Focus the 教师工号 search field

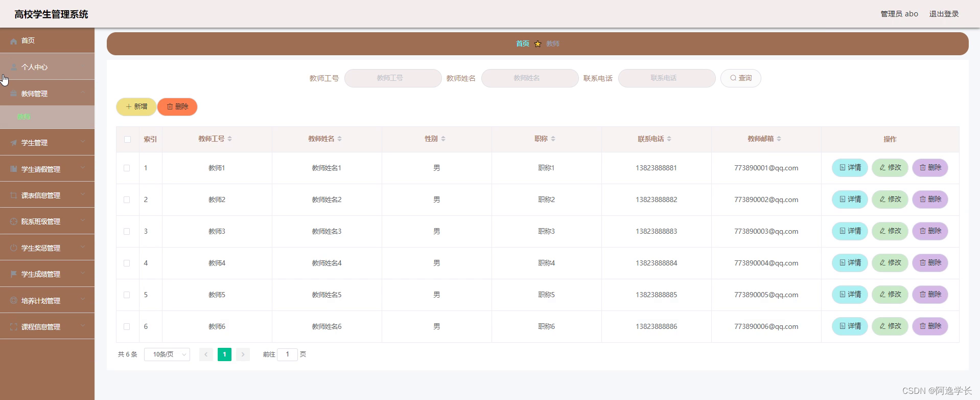coord(393,78)
